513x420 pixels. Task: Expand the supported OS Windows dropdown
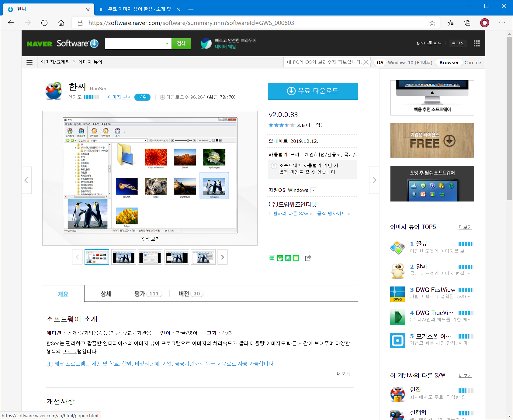(x=314, y=190)
